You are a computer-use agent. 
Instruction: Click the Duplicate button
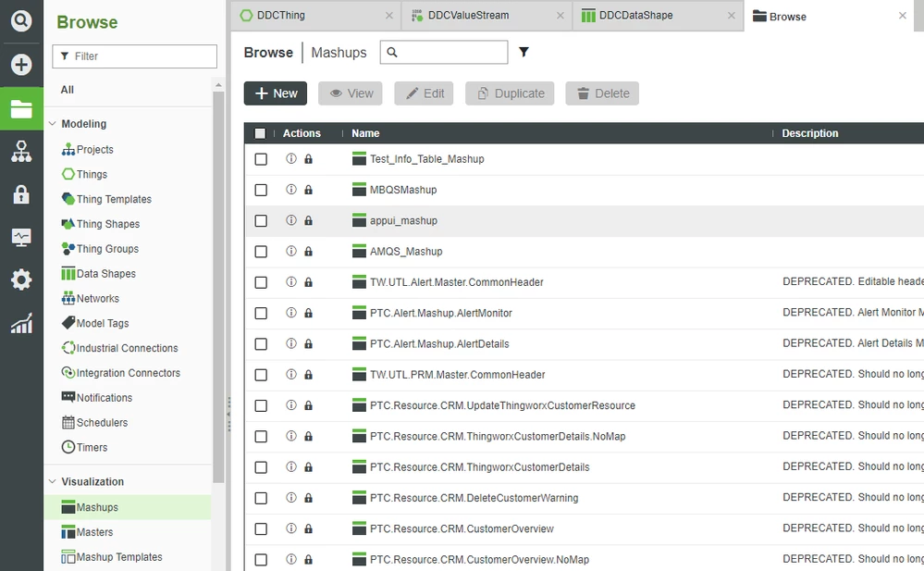509,93
